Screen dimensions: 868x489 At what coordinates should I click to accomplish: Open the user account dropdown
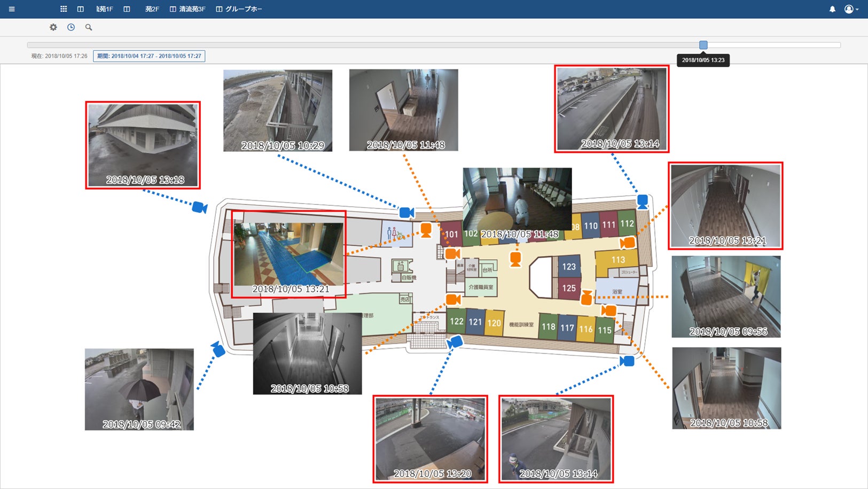(851, 9)
